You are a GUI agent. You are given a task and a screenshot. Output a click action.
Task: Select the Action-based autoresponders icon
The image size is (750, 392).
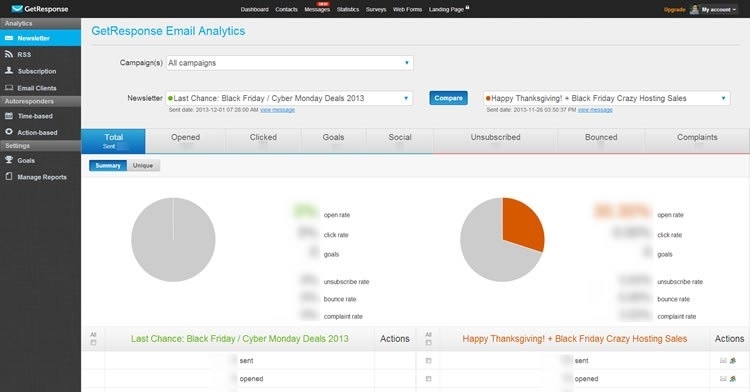(x=9, y=132)
